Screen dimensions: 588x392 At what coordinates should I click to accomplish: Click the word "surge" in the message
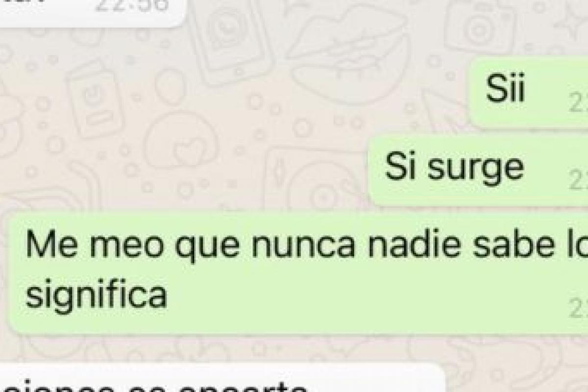pos(476,167)
